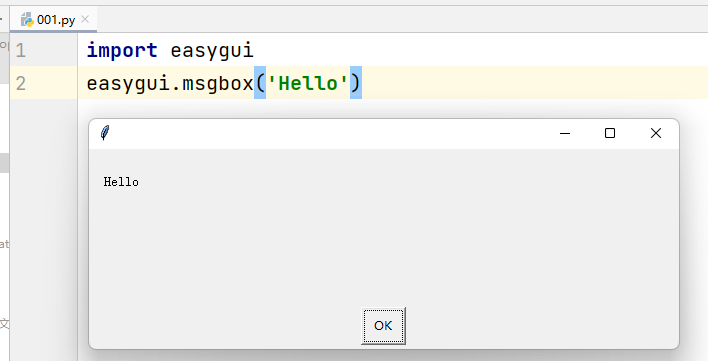
Task: Click the highlighted closing parenthesis on line 2
Action: (x=356, y=83)
